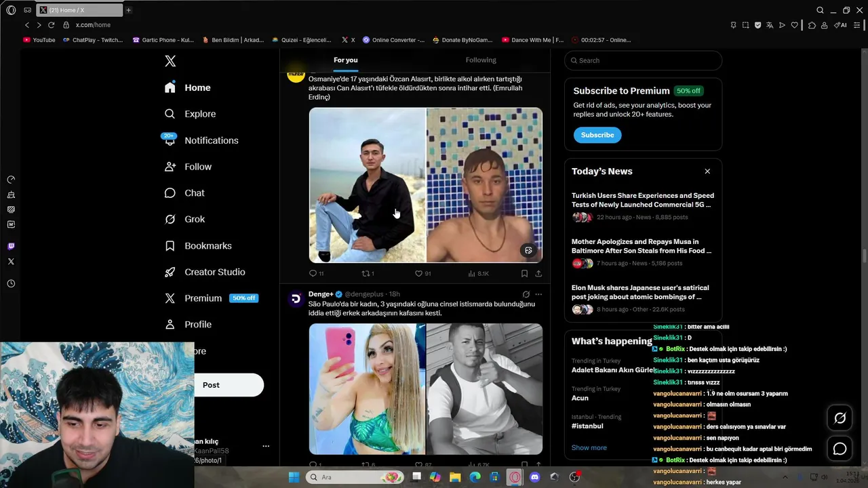The height and width of the screenshot is (488, 868).
Task: Open Creator Studio in the sidebar
Action: click(205, 272)
